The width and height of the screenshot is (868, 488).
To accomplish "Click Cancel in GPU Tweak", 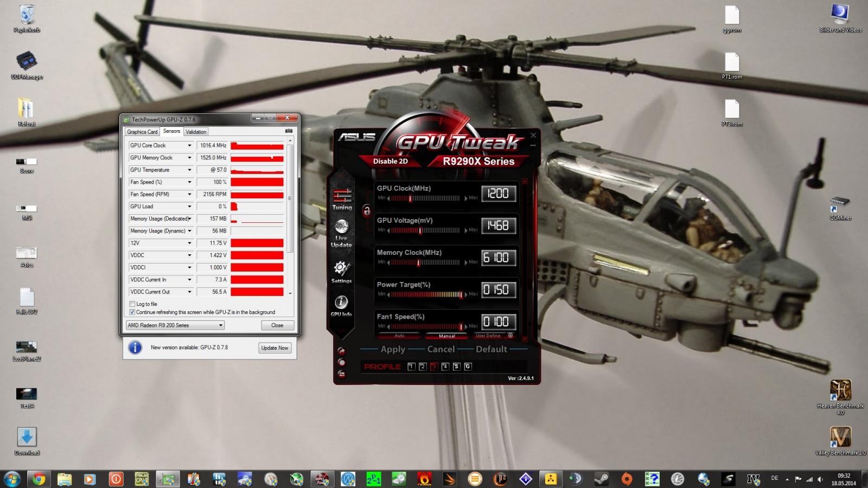I will (441, 349).
